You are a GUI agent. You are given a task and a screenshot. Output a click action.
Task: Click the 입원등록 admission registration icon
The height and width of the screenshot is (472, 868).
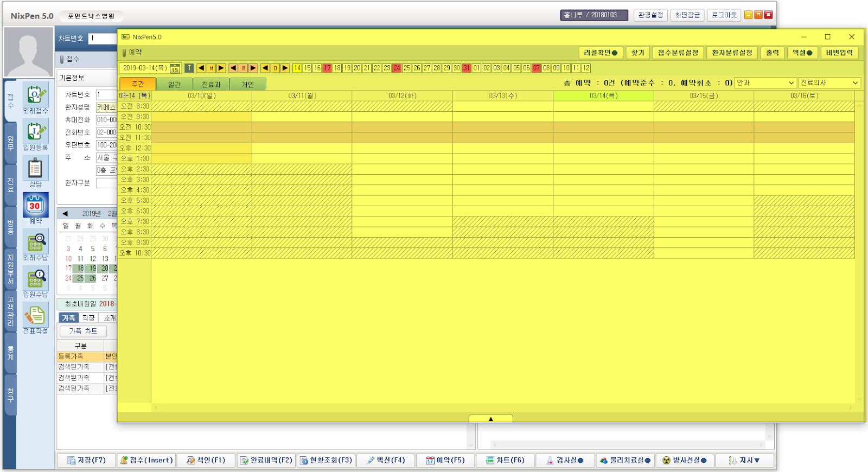(35, 131)
